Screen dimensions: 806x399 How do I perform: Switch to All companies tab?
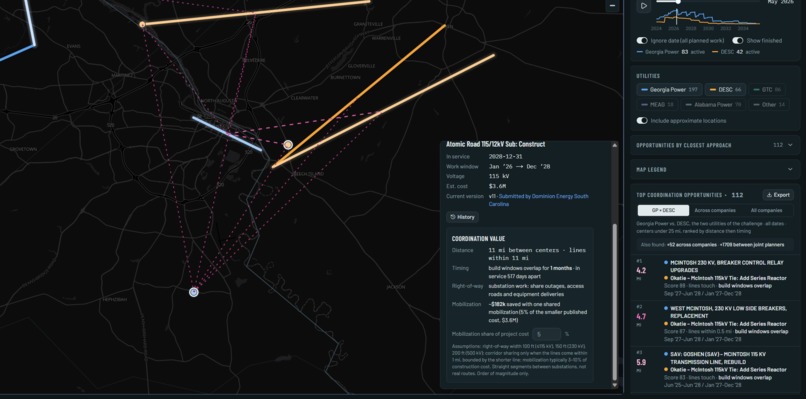(x=766, y=210)
